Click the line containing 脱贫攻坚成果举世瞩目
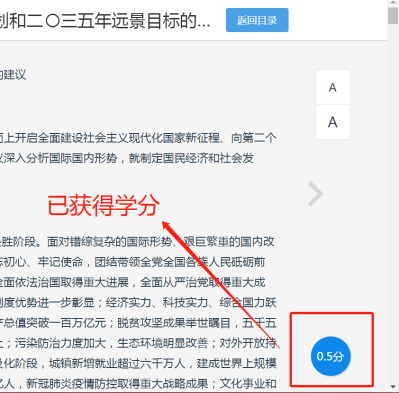This screenshot has height=393, width=399. point(138,323)
